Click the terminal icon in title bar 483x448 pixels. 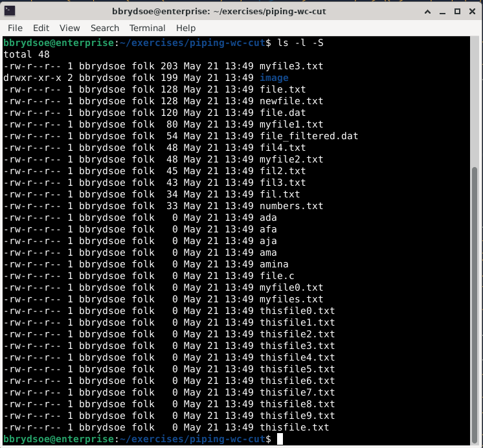click(10, 11)
